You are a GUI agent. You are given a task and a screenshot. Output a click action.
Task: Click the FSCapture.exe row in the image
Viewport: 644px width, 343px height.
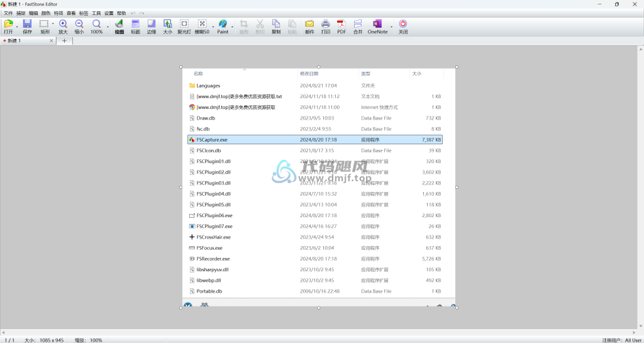pos(315,140)
